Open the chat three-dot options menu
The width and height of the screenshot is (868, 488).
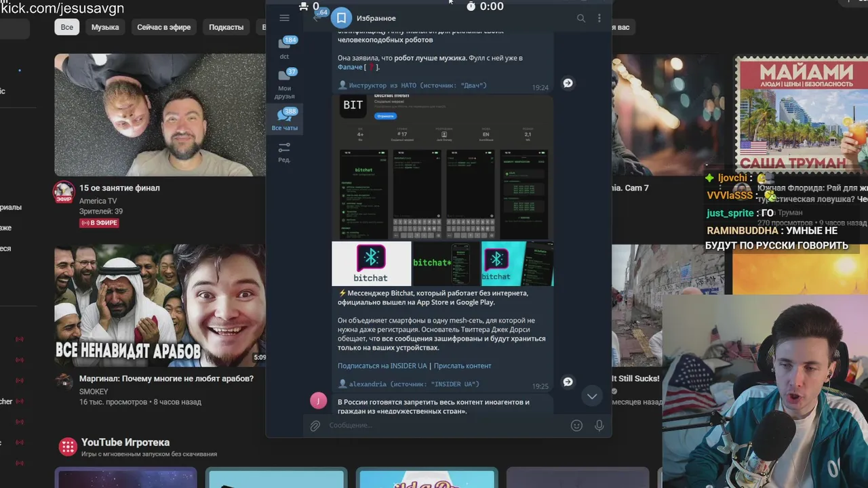(x=599, y=18)
